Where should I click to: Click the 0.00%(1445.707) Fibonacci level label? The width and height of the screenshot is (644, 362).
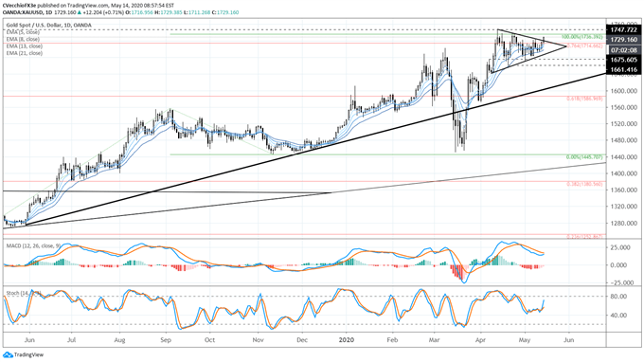(x=585, y=157)
